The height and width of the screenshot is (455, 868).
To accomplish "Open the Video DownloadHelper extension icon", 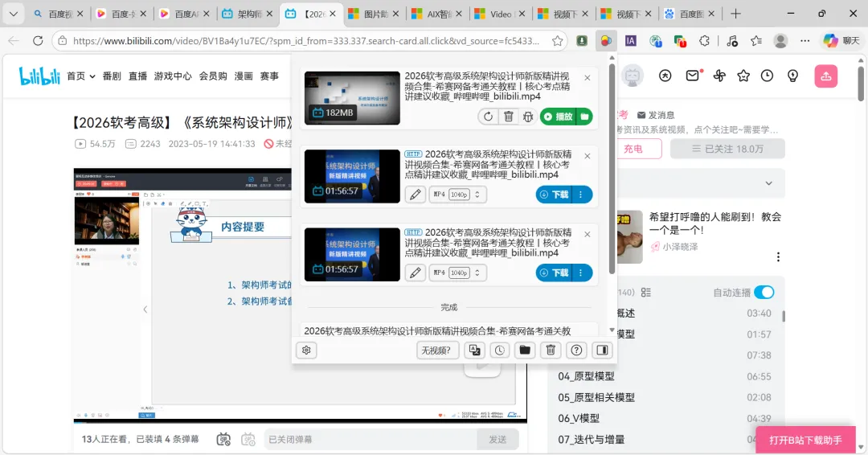I will [606, 40].
